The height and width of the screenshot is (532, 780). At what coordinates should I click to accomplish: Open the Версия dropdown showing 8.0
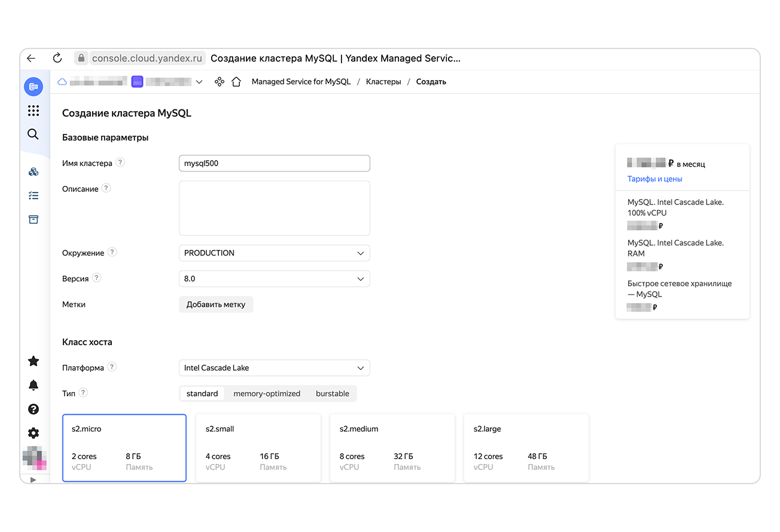click(x=275, y=279)
